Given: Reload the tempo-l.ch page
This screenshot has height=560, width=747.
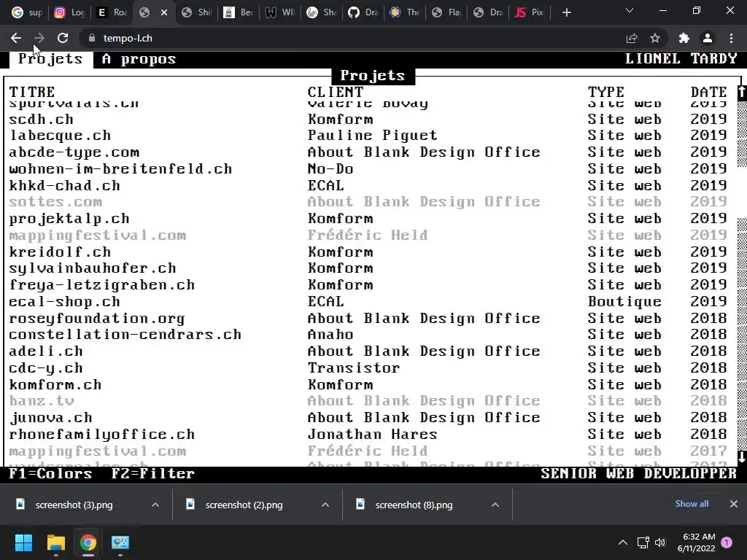Looking at the screenshot, I should point(63,38).
